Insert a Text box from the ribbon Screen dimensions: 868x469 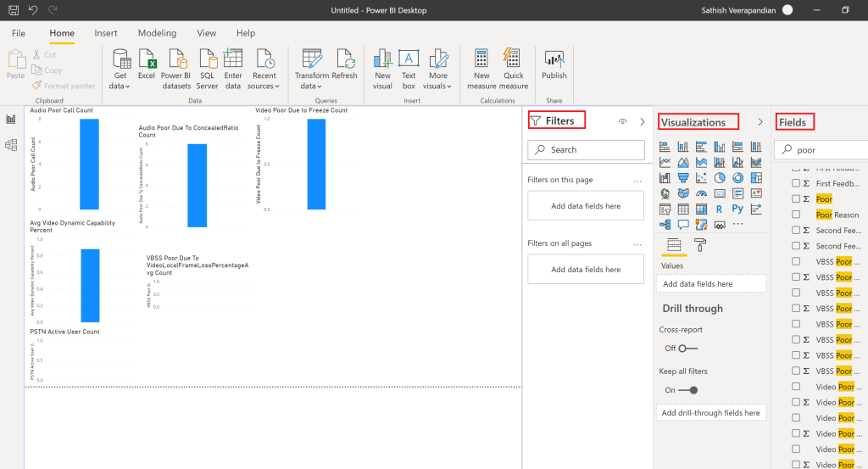click(409, 68)
